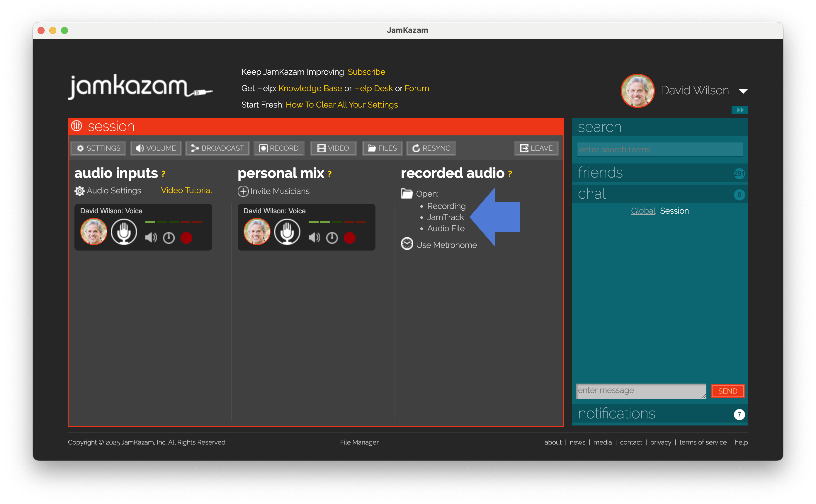
Task: Click the session mixer icon in header
Action: (x=77, y=126)
